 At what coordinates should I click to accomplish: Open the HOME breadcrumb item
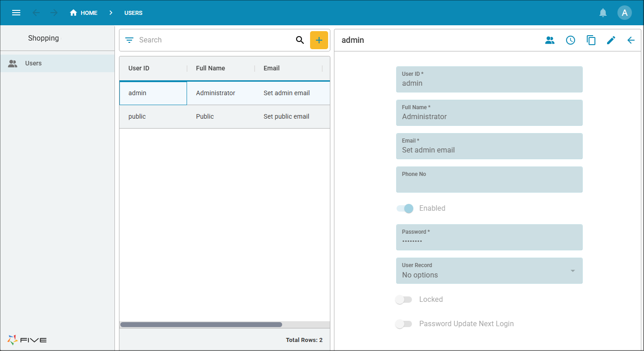coord(84,13)
